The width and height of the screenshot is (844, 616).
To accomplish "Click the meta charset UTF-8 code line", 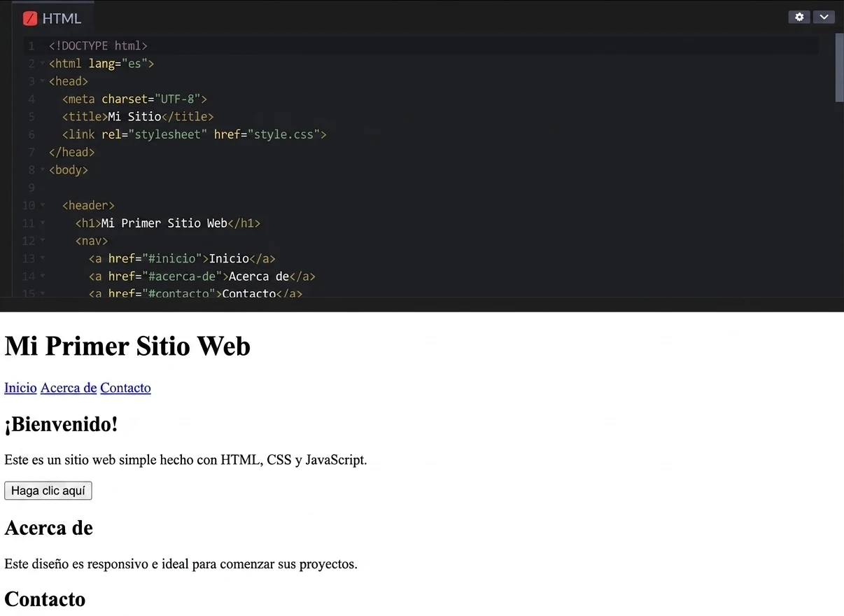I will point(134,99).
